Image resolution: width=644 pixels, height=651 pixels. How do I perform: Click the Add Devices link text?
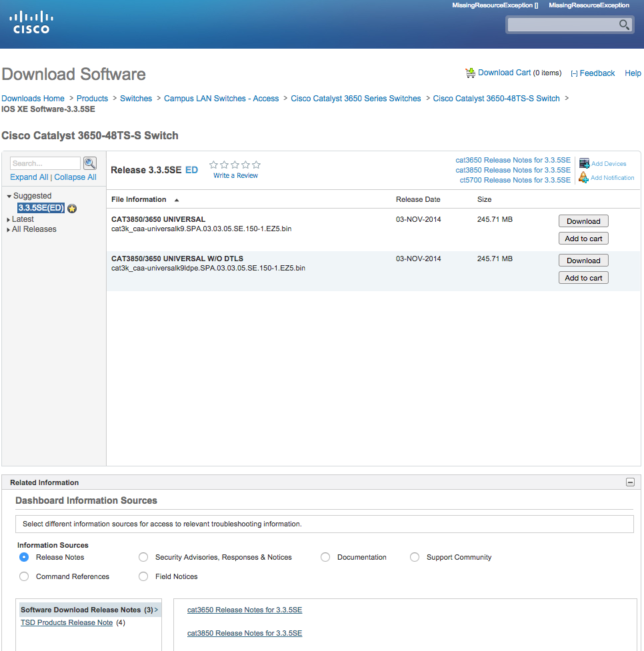tap(609, 163)
